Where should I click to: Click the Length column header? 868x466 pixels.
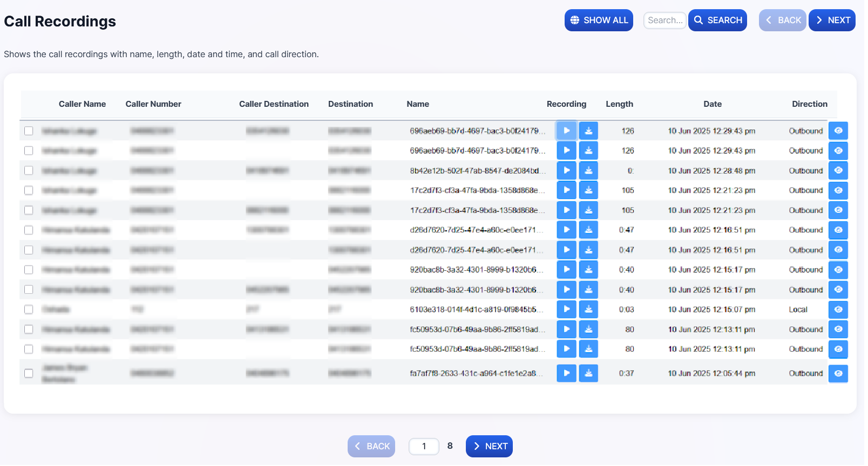619,104
